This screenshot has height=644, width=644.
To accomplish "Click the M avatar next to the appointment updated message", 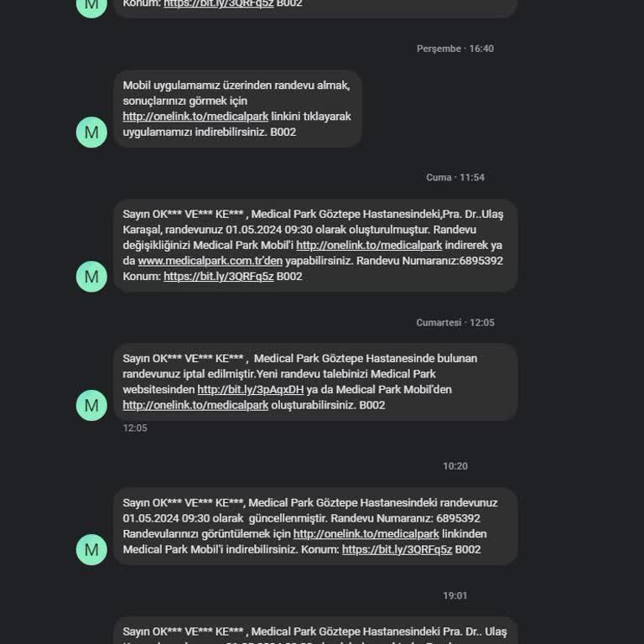I will pos(91,549).
